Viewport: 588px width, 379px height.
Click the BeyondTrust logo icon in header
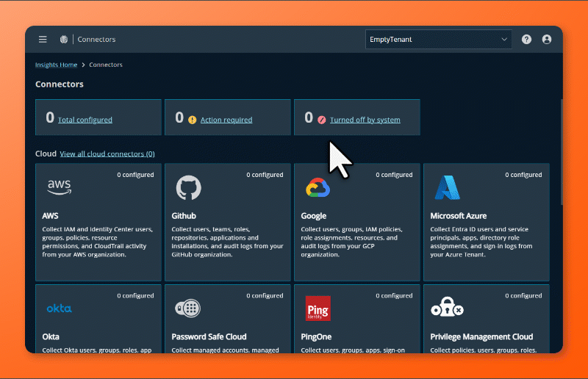[x=64, y=40]
